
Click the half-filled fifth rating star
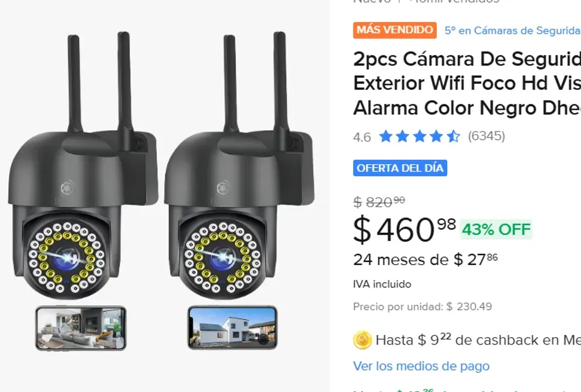point(454,136)
